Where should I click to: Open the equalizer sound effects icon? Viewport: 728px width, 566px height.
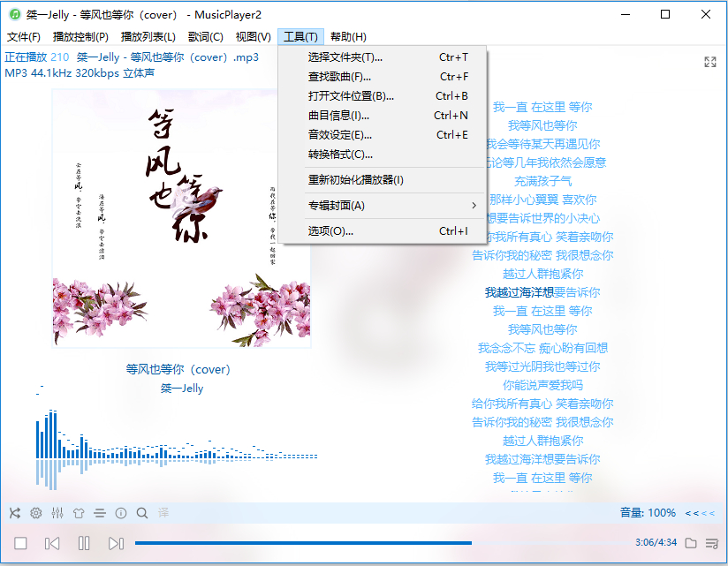pyautogui.click(x=57, y=513)
